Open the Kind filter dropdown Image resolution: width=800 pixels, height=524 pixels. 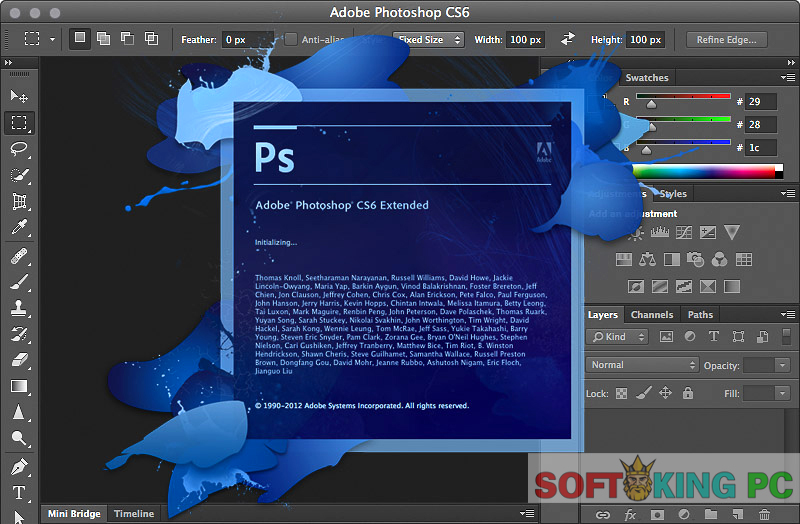(x=617, y=337)
